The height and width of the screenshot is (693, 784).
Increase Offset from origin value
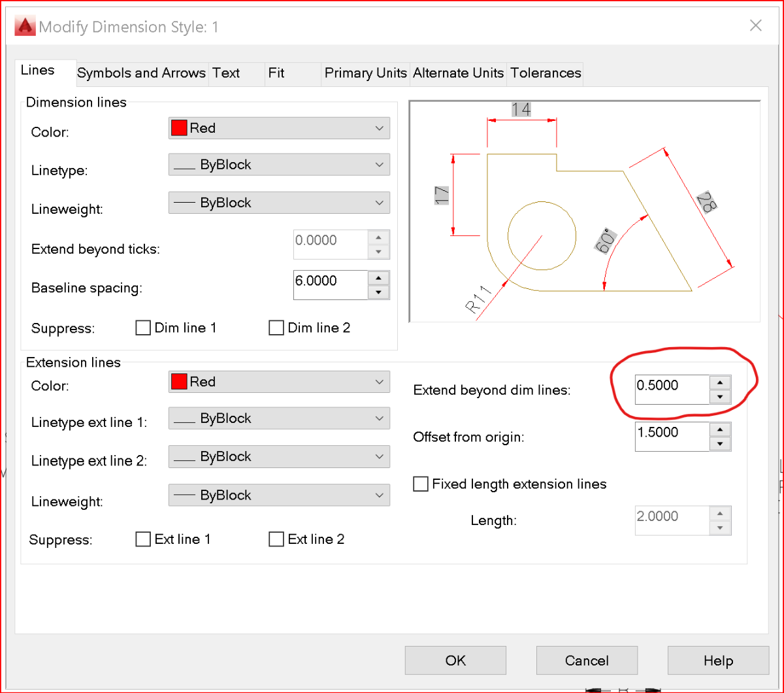(720, 430)
